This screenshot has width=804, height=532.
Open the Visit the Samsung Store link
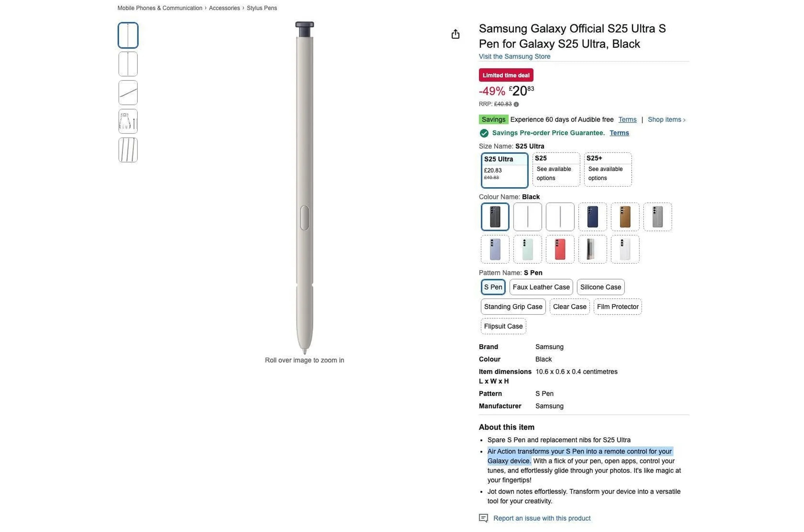click(x=514, y=56)
